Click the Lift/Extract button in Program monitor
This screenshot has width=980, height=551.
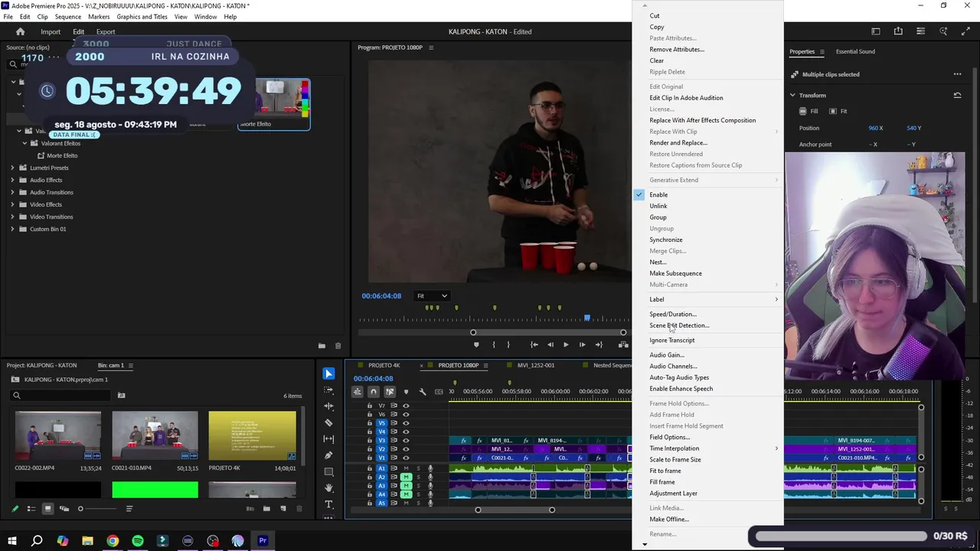(623, 344)
